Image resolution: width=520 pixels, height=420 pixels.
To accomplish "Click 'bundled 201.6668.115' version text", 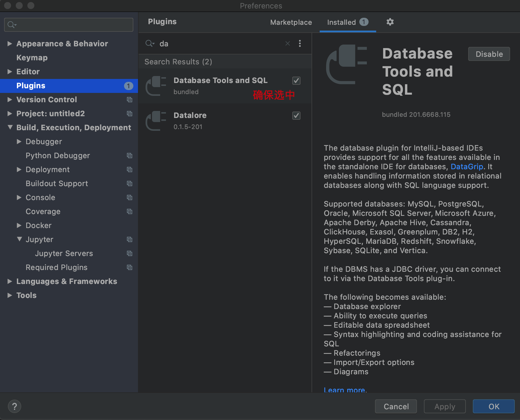I will pyautogui.click(x=416, y=114).
